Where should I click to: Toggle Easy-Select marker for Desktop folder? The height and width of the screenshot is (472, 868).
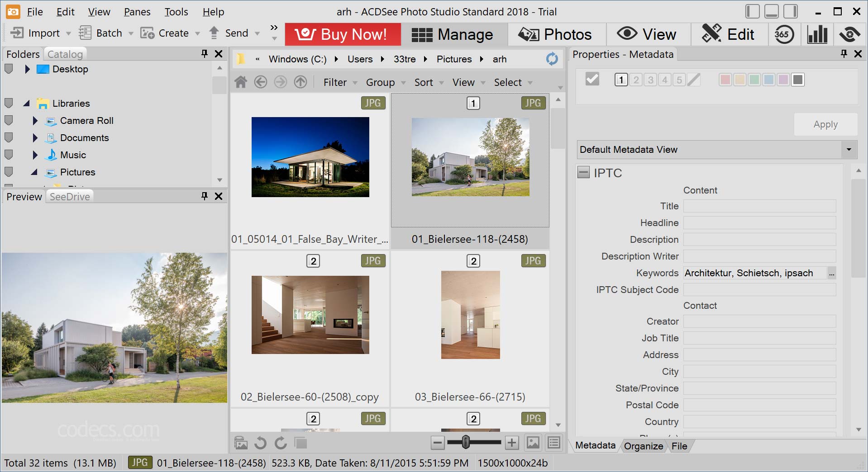click(9, 69)
